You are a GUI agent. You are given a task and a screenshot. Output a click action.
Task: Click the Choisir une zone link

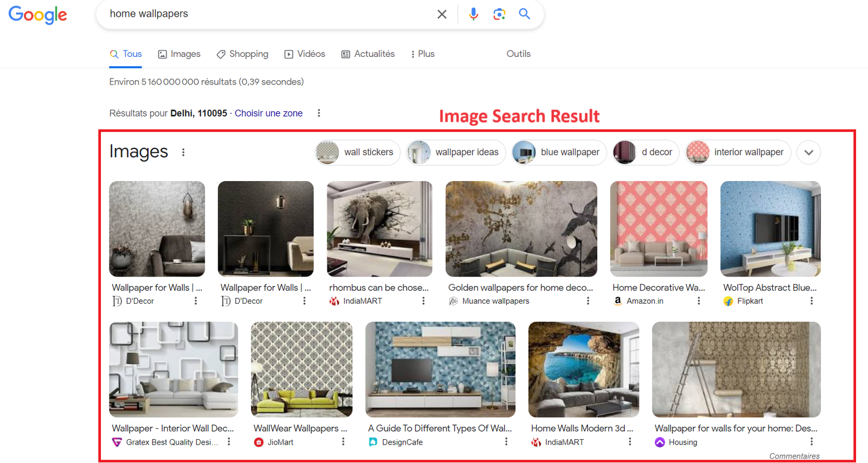pos(269,113)
